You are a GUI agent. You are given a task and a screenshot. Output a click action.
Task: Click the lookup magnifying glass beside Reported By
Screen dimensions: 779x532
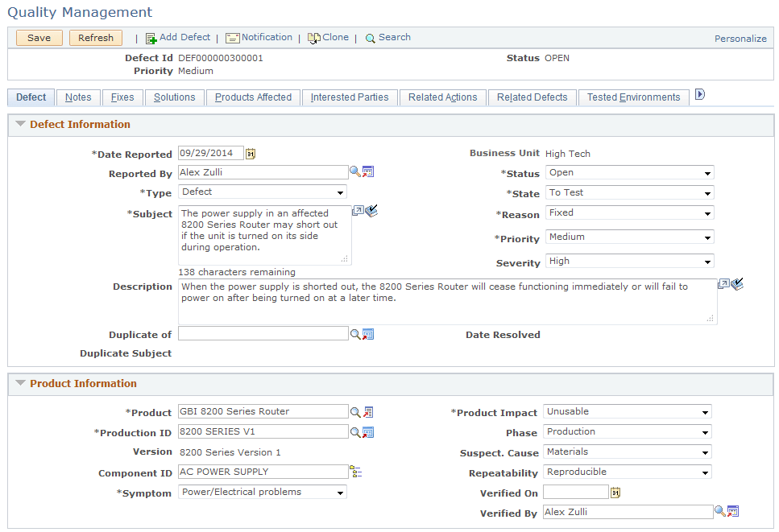point(355,171)
